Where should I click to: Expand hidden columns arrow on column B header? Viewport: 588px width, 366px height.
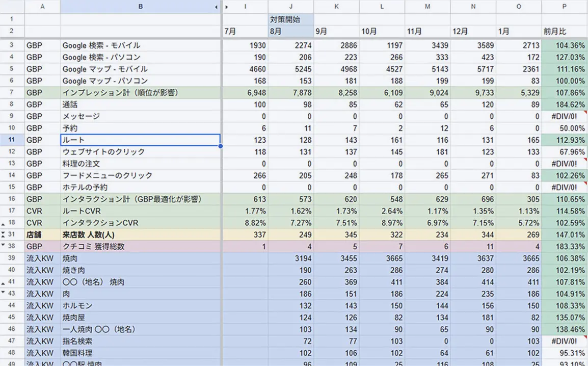coord(217,7)
